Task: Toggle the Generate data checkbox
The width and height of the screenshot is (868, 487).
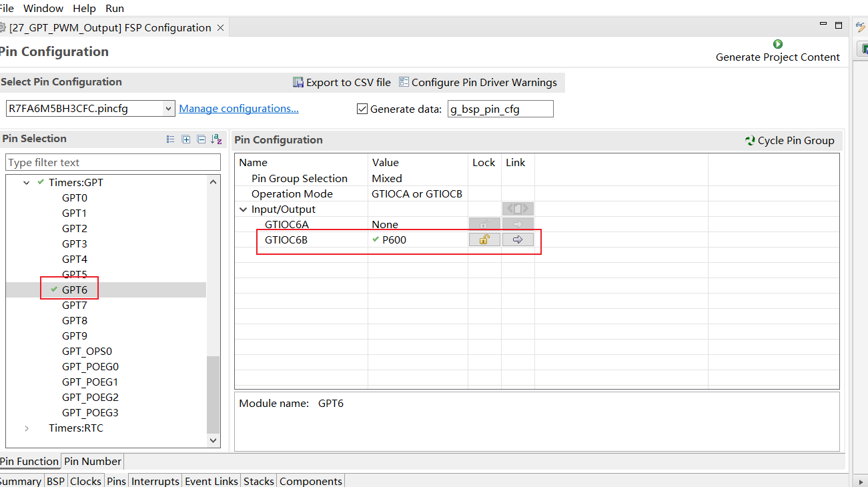Action: 362,109
